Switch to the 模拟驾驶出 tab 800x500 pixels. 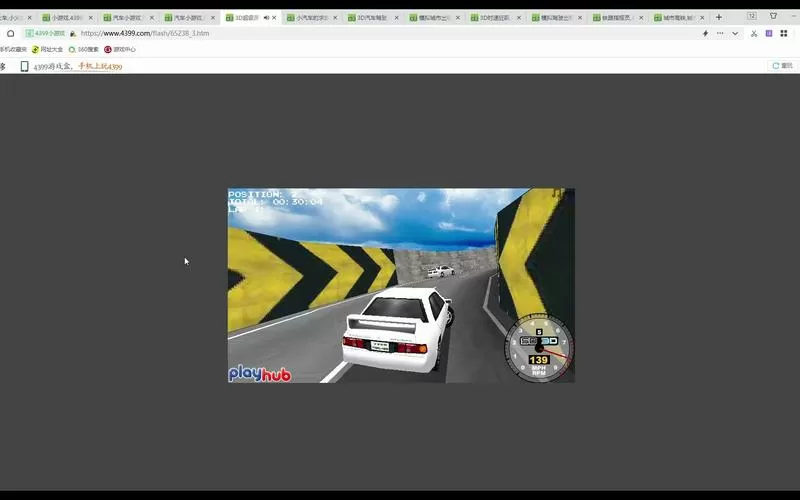pyautogui.click(x=556, y=17)
